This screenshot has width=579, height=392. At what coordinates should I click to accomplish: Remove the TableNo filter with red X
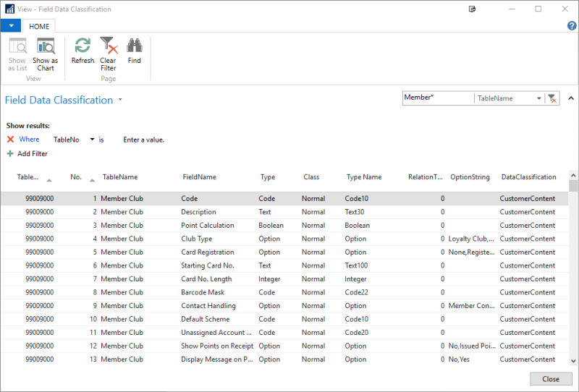tap(10, 140)
